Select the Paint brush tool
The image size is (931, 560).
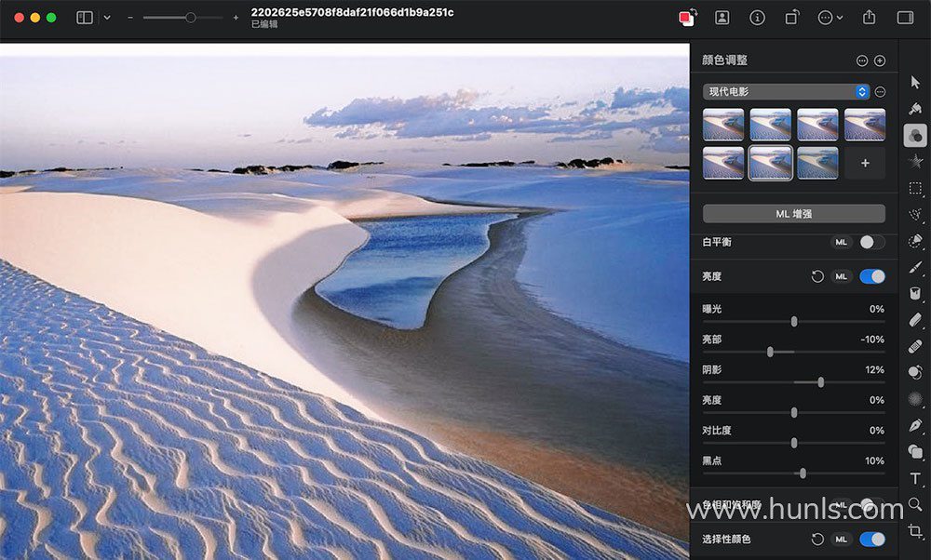[915, 268]
